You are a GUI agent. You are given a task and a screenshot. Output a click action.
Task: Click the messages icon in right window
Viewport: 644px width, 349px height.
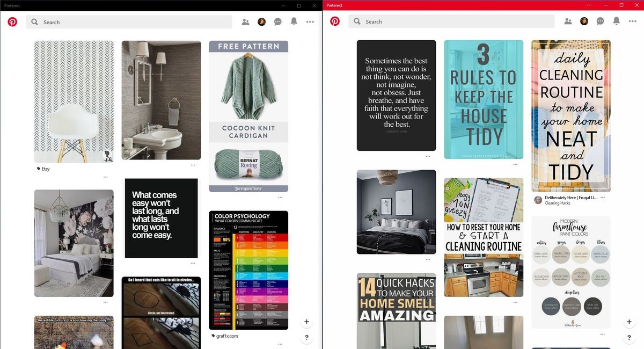pos(600,21)
